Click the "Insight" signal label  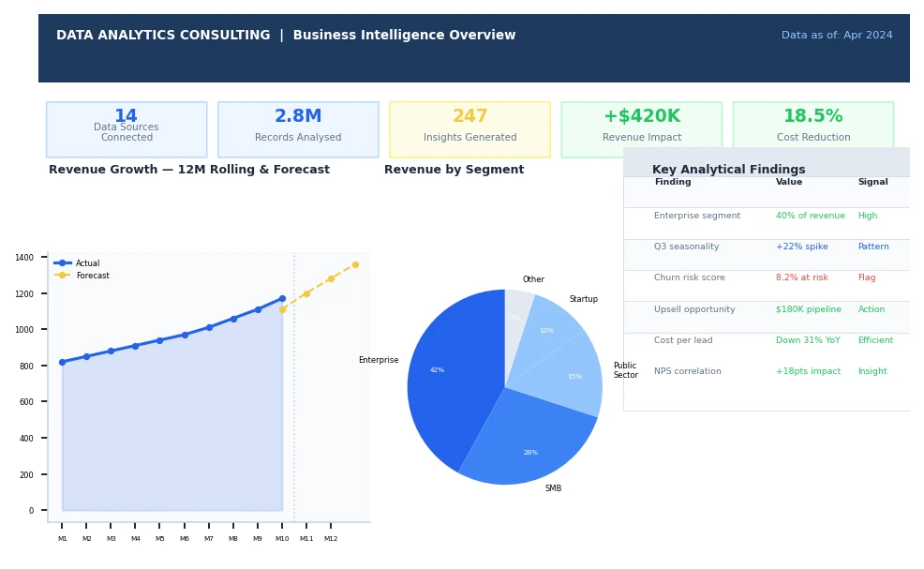(872, 371)
